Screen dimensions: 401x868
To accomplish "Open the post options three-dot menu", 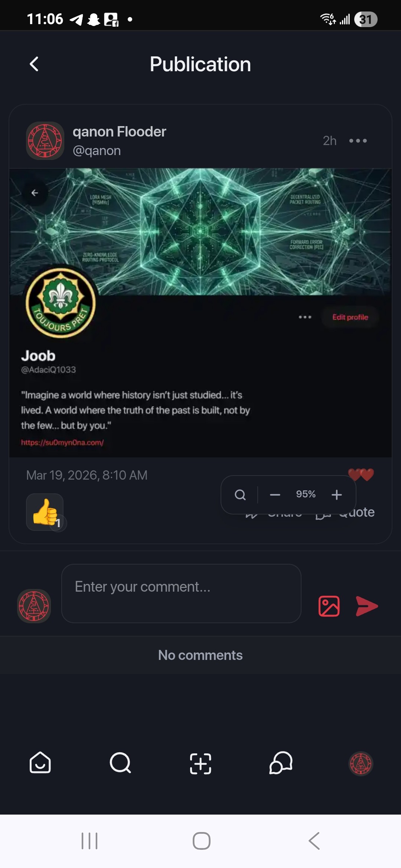I will 358,141.
